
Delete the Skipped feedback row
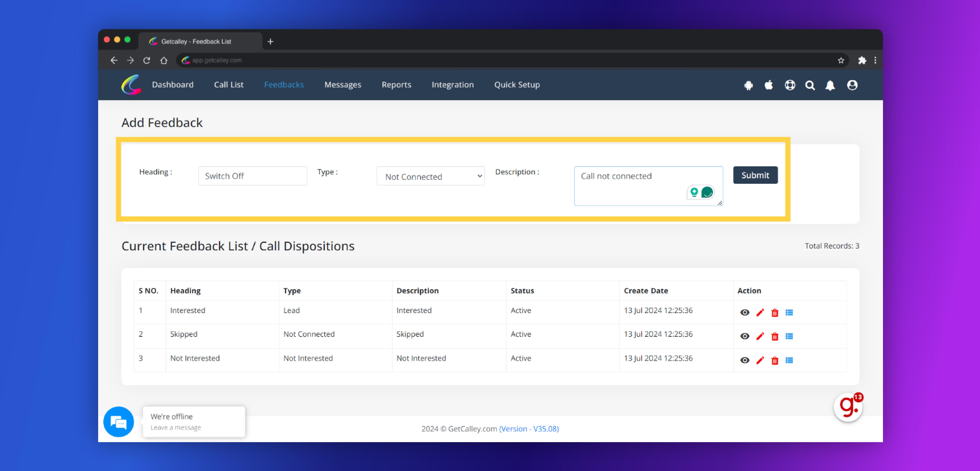(775, 336)
